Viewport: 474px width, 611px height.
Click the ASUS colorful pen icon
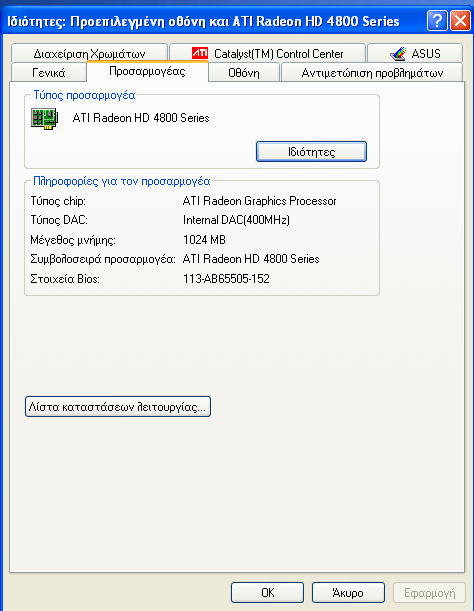(398, 53)
